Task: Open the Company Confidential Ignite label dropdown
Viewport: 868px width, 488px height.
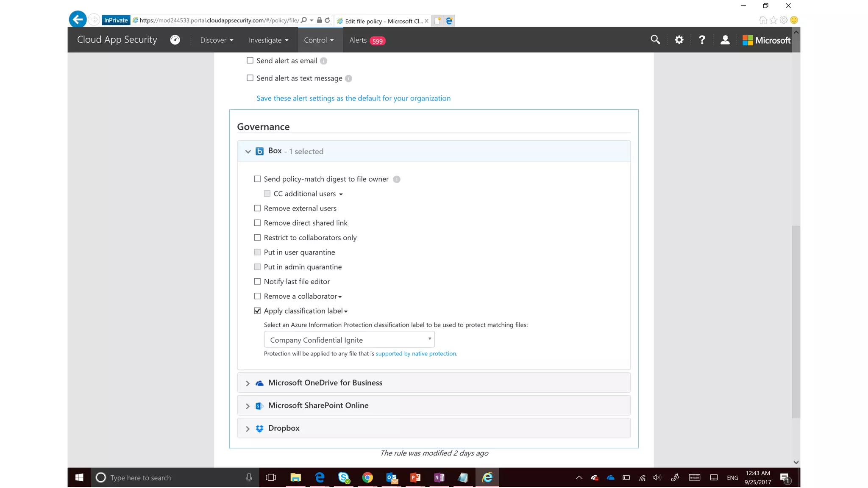Action: tap(349, 339)
